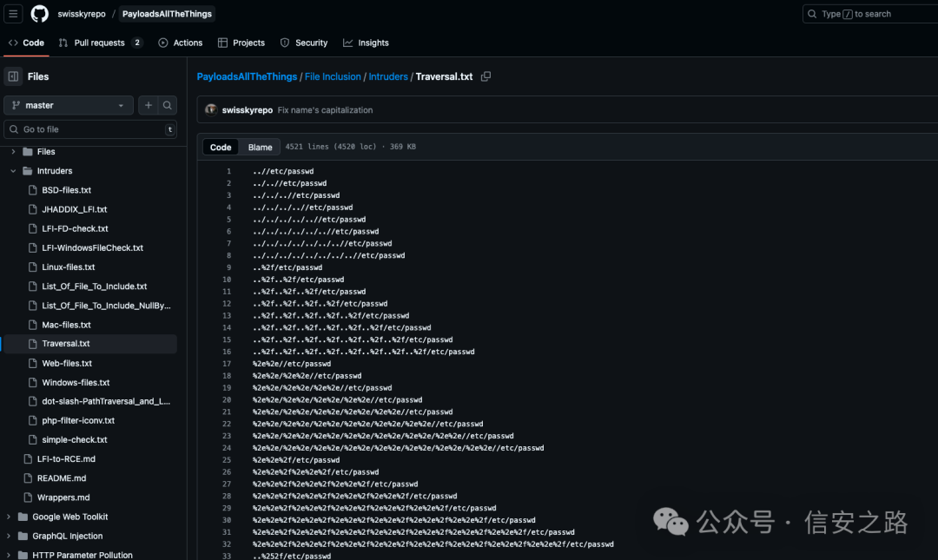
Task: Expand the GraphQL Injection folder
Action: 10,536
